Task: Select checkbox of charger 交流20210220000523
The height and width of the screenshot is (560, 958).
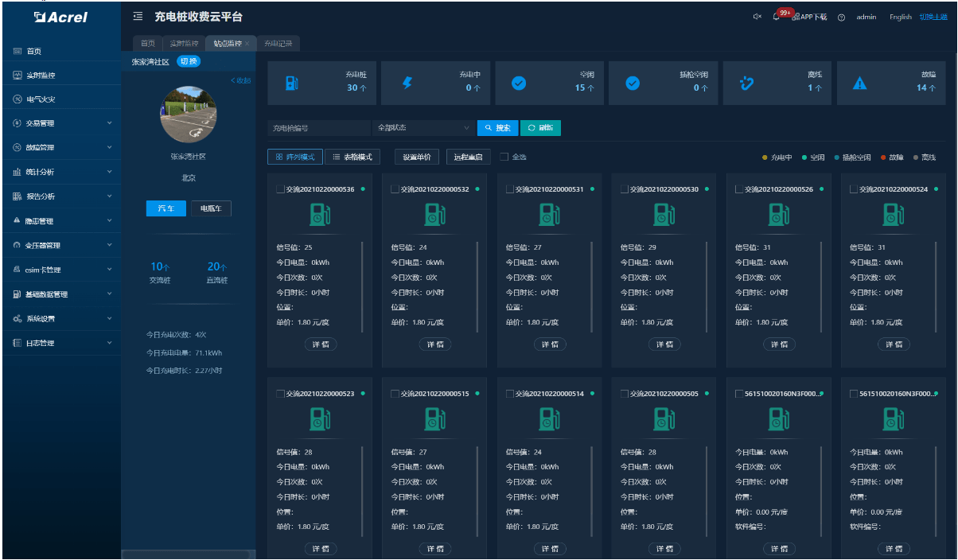Action: pos(280,394)
